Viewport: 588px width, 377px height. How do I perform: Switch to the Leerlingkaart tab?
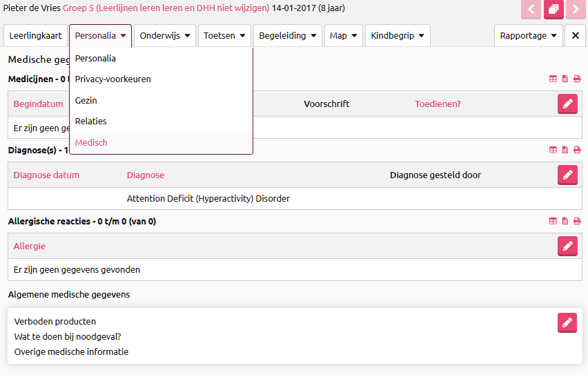tap(35, 36)
